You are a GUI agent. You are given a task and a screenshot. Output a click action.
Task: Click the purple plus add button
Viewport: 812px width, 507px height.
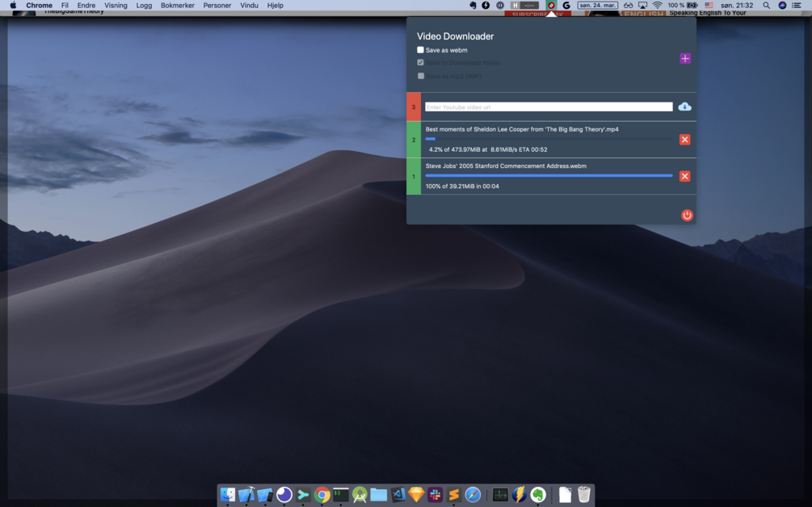point(685,58)
